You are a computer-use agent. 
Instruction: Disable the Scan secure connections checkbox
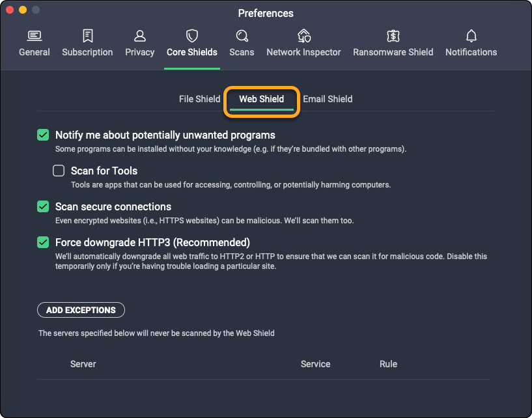click(x=43, y=206)
